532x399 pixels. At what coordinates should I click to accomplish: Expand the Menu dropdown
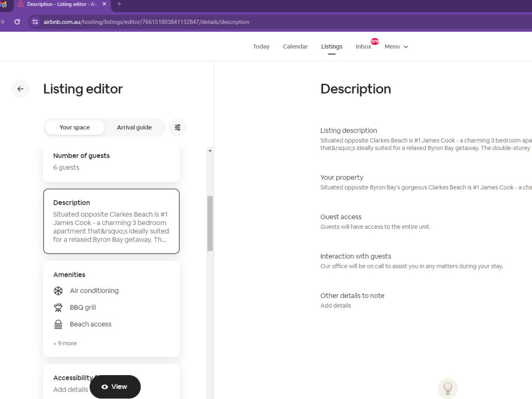[396, 46]
